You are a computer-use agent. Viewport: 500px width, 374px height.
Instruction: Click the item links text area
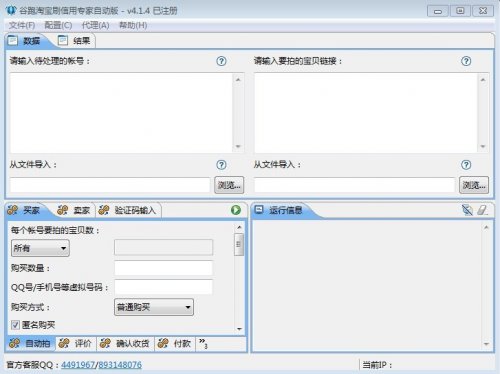tap(366, 113)
